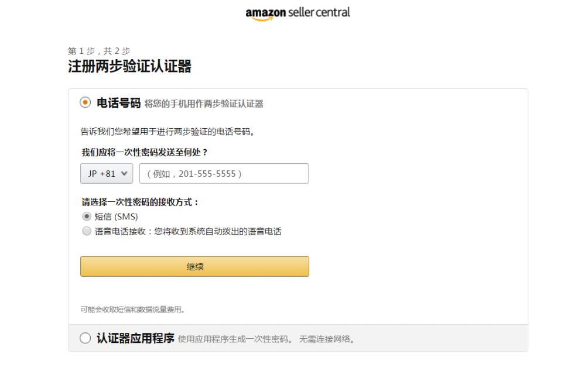
Task: Click the 将您的手机用作两步验证认证器 description
Action: (204, 104)
